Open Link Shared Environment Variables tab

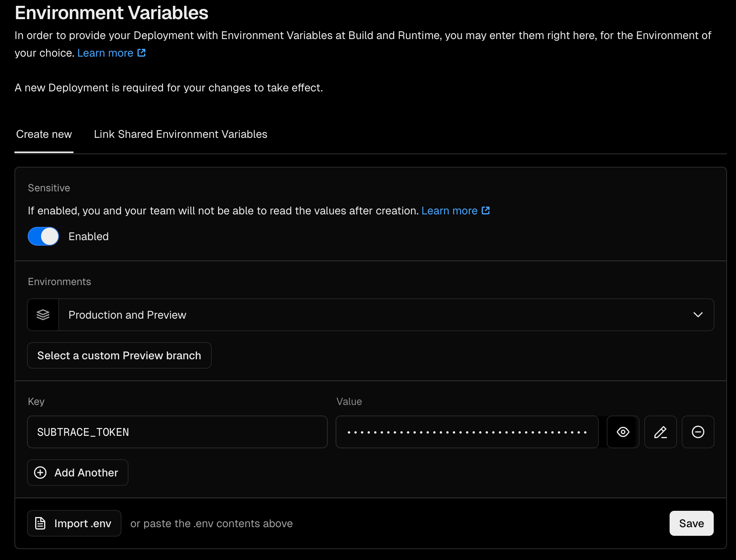coord(180,134)
